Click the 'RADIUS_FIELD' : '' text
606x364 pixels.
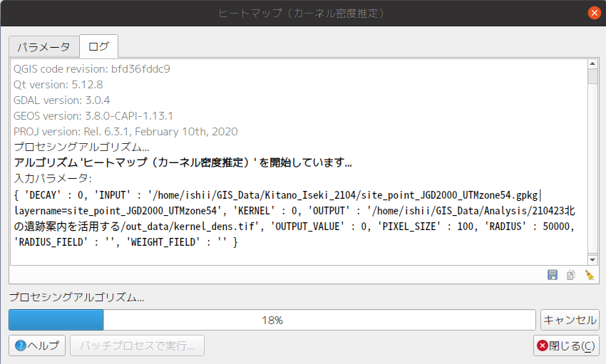click(x=64, y=242)
